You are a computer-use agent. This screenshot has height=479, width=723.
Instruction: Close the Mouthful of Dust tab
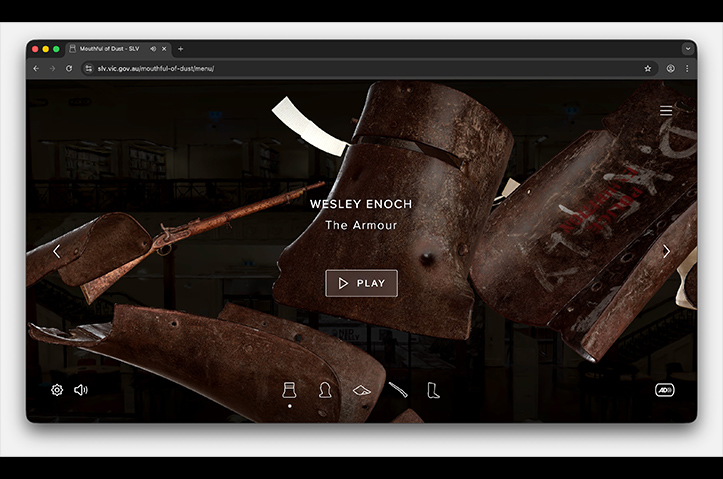tap(164, 48)
